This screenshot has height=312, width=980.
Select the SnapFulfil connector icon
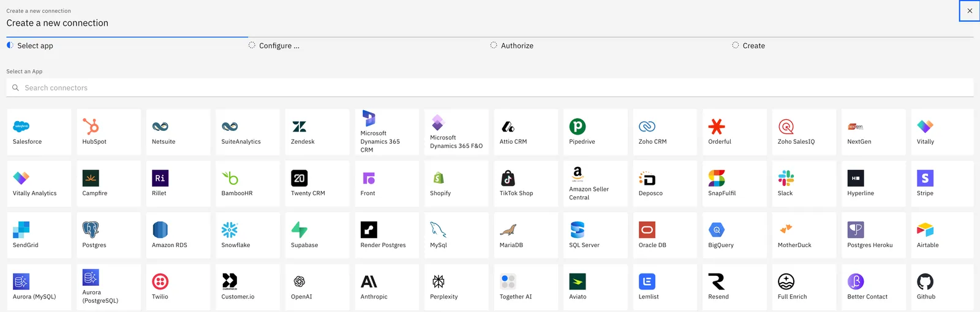pyautogui.click(x=717, y=178)
